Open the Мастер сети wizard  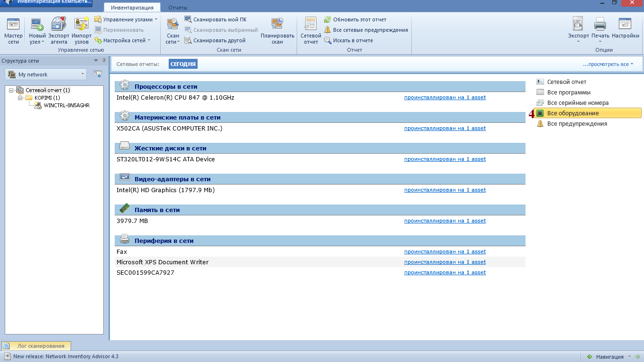[13, 31]
